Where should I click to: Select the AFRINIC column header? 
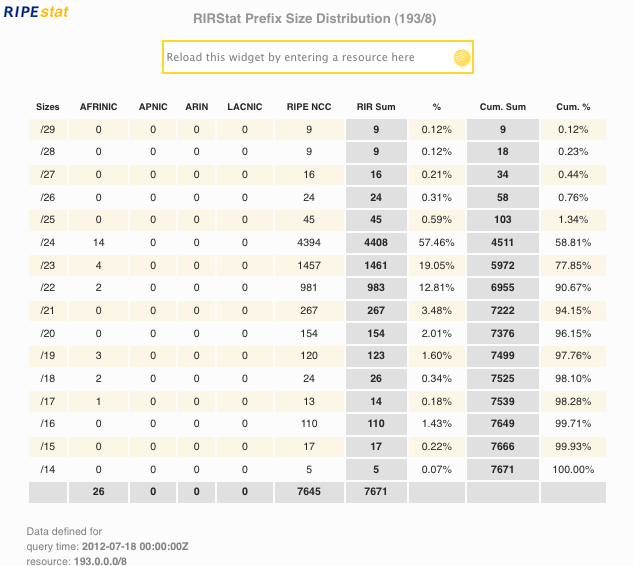(x=98, y=107)
